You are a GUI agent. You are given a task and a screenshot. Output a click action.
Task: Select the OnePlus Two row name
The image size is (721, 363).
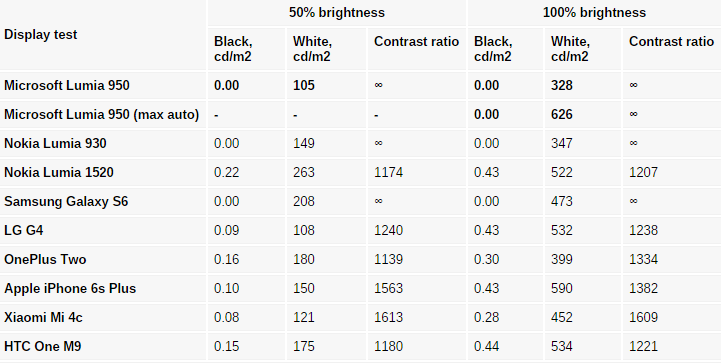click(45, 259)
